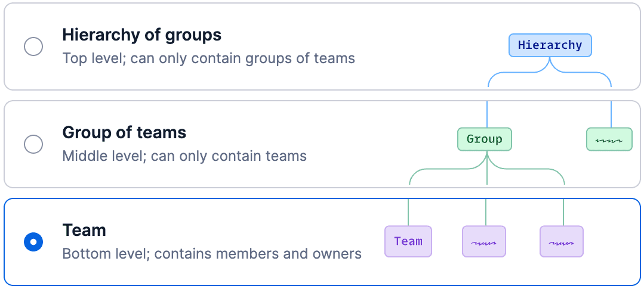Select the Group of teams radio button
This screenshot has width=644, height=289.
(33, 144)
